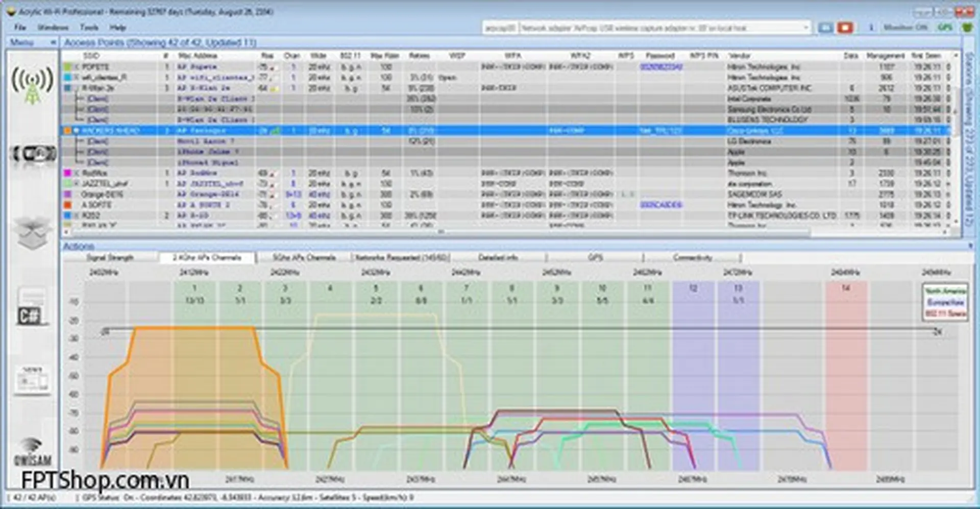Switch to the Signal Strength tab
Image resolution: width=980 pixels, height=509 pixels.
pos(110,257)
